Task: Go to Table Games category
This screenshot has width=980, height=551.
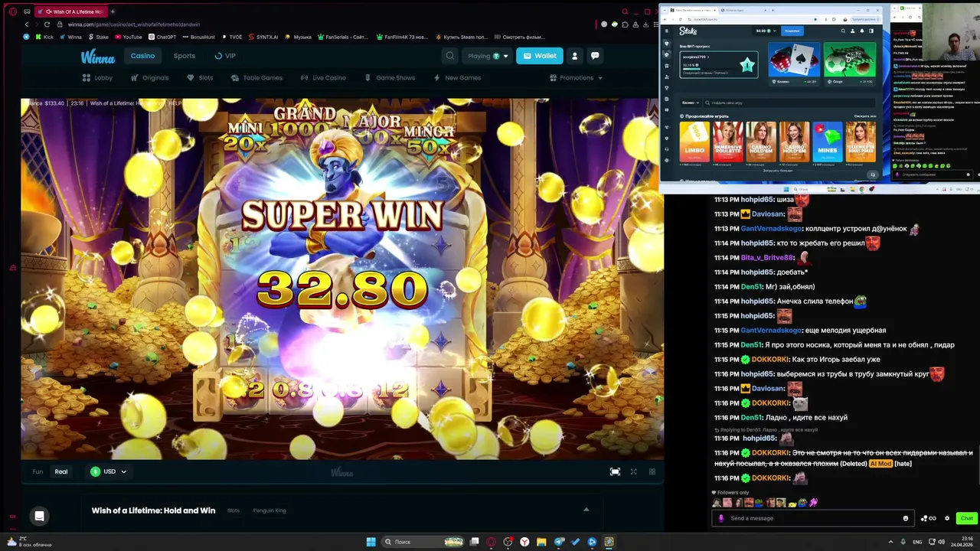Action: 256,78
